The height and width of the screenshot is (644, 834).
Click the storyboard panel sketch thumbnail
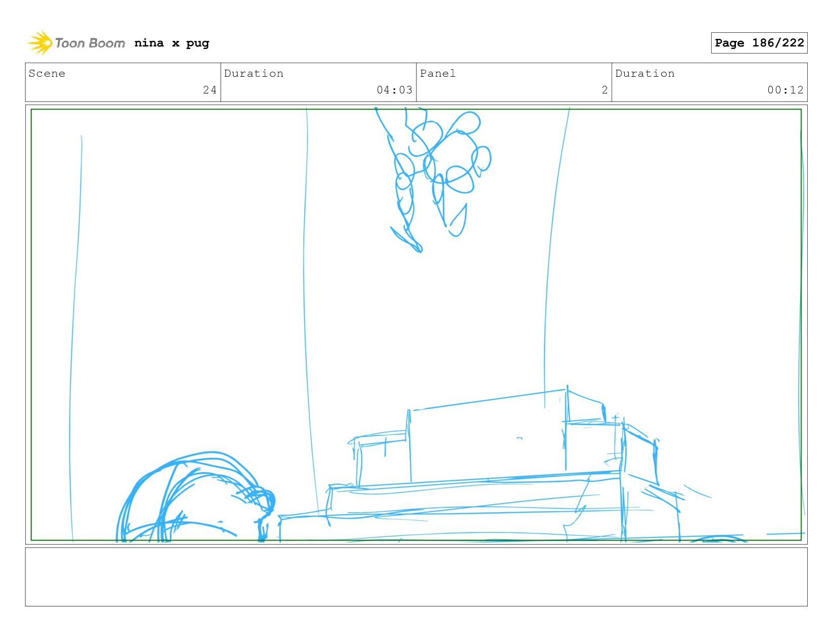coord(416,325)
